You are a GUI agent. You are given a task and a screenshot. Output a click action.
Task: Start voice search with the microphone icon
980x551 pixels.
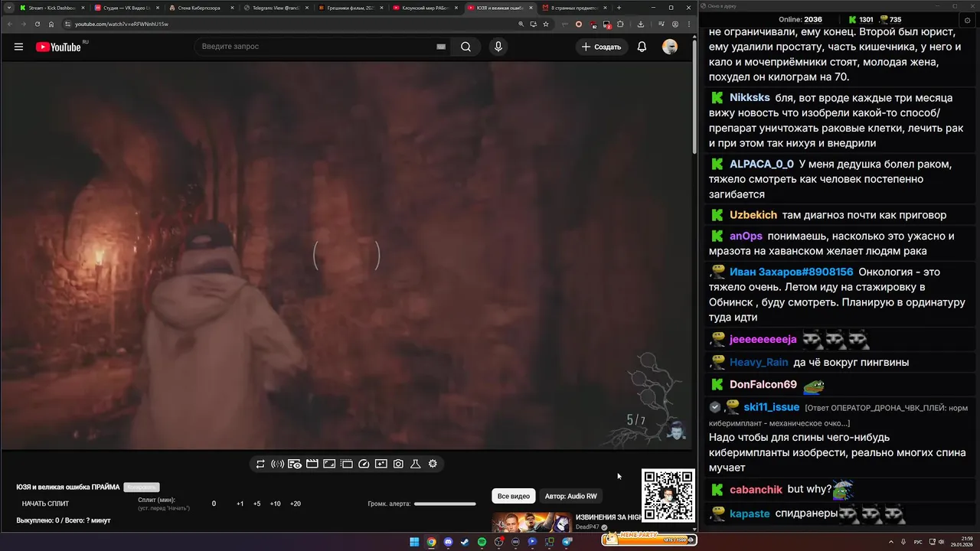tap(498, 47)
